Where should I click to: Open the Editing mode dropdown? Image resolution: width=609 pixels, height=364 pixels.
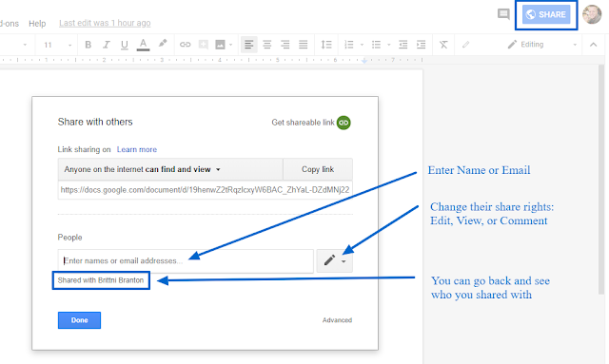coord(542,45)
